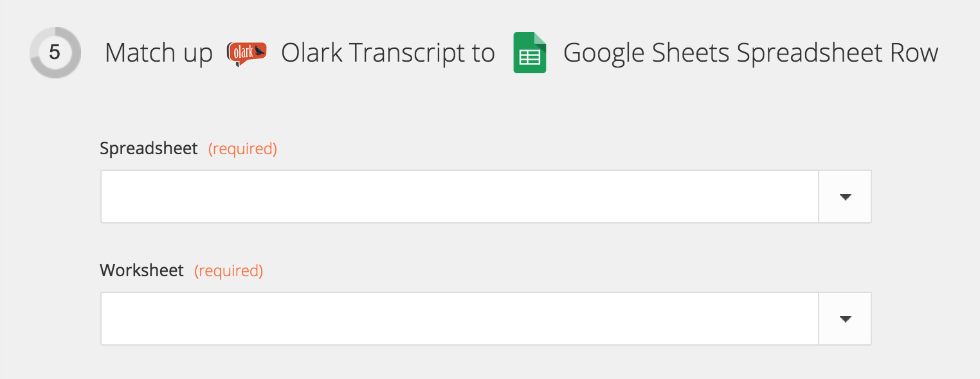Expand the Worksheet dropdown arrow
This screenshot has width=980, height=379.
[845, 319]
